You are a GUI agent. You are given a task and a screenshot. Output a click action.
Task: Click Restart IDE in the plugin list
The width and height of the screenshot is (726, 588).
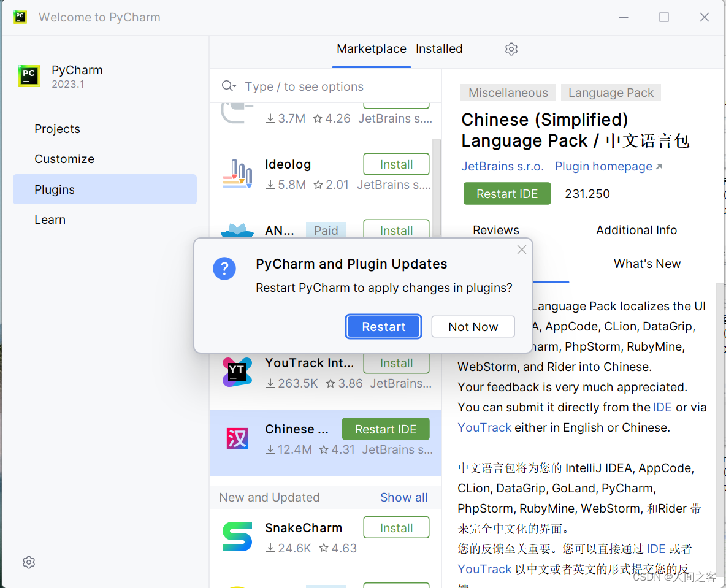pyautogui.click(x=386, y=429)
